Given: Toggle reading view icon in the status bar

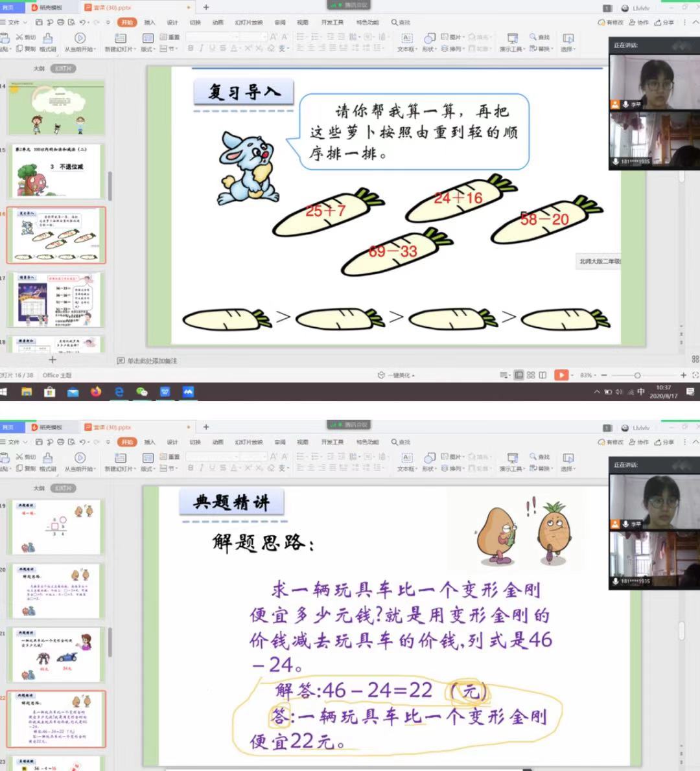Looking at the screenshot, I should pyautogui.click(x=542, y=375).
